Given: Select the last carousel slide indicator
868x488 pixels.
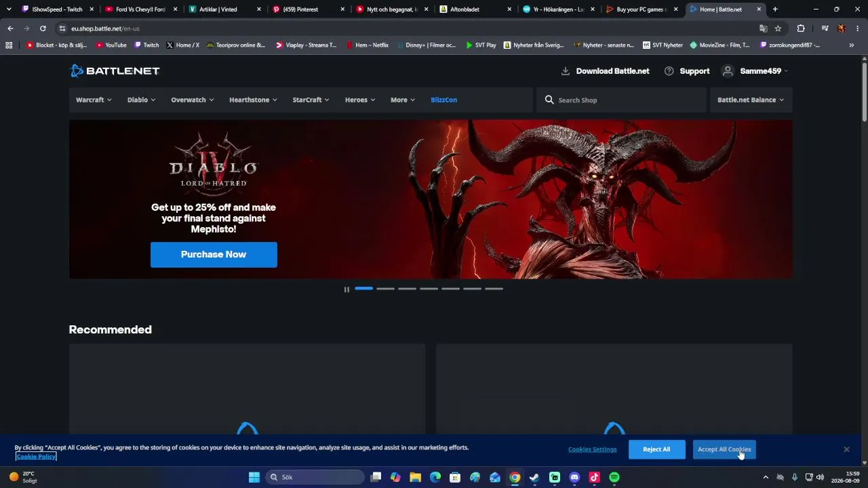Looking at the screenshot, I should [x=494, y=289].
